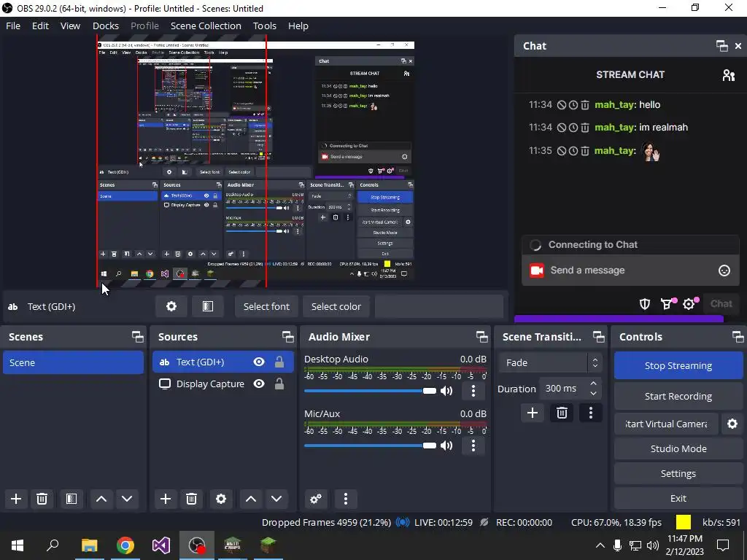Open Text (GDI+) source properties gear
Viewport: 747px width, 560px height.
click(171, 306)
